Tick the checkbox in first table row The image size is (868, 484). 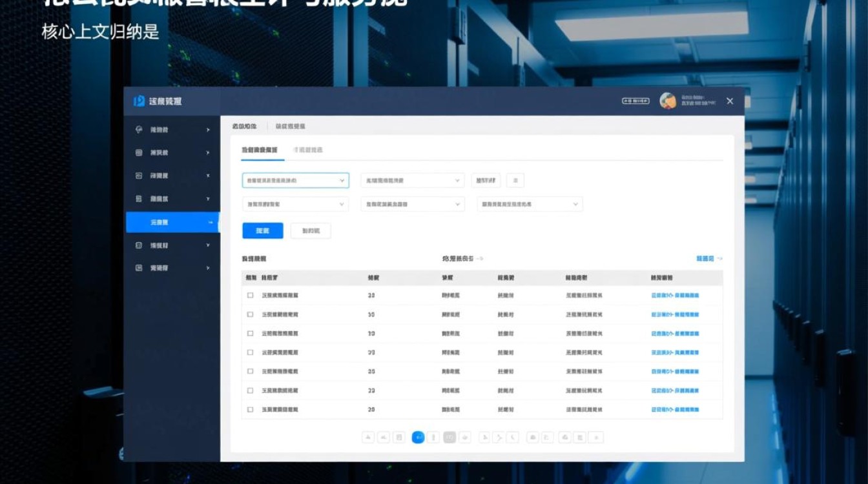[251, 296]
